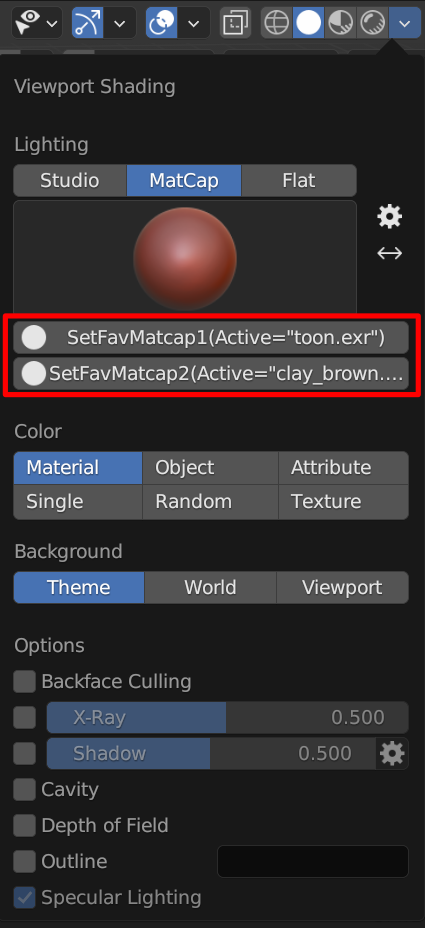Screen dimensions: 425x928
Task: Toggle X-Ray mode icon in header
Action: coord(235,23)
